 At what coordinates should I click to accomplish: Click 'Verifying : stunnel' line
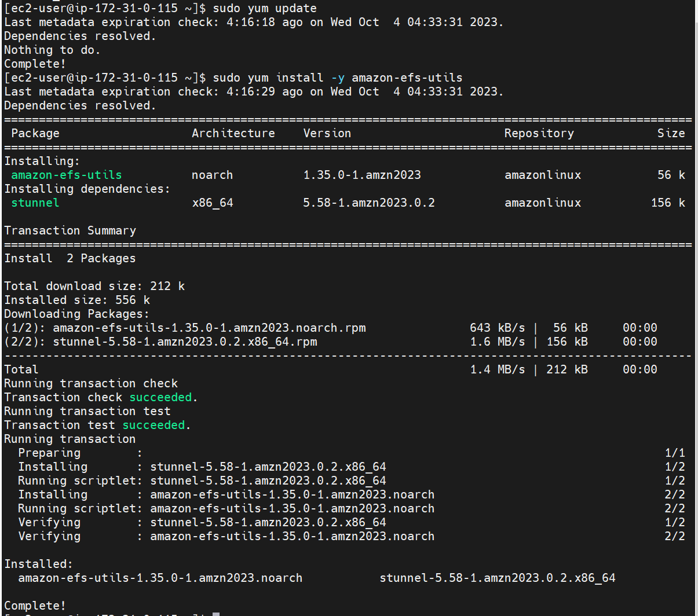(352, 523)
